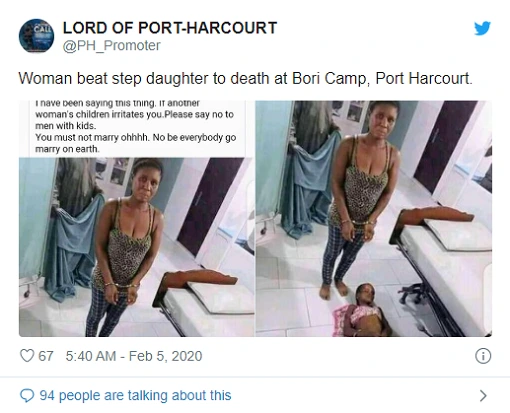Click the words 'Port Harcourt' in the tweet text
Image resolution: width=510 pixels, height=413 pixels.
point(423,79)
